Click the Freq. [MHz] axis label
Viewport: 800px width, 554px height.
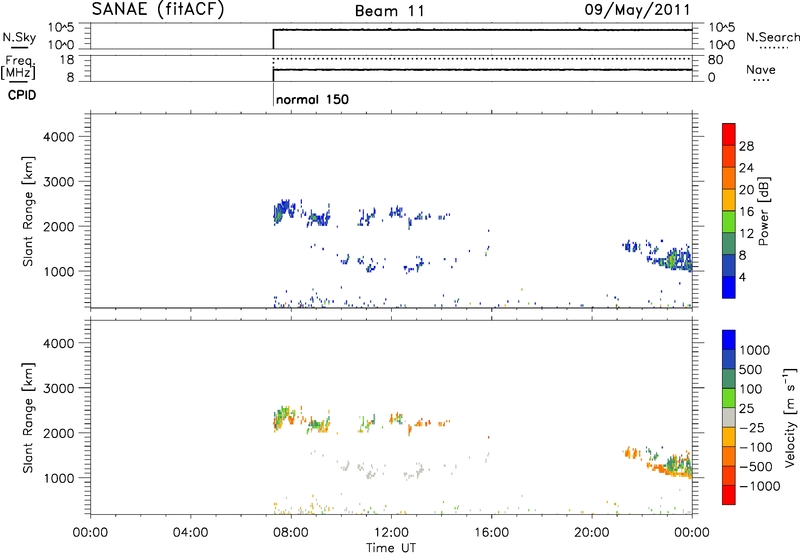coord(20,67)
